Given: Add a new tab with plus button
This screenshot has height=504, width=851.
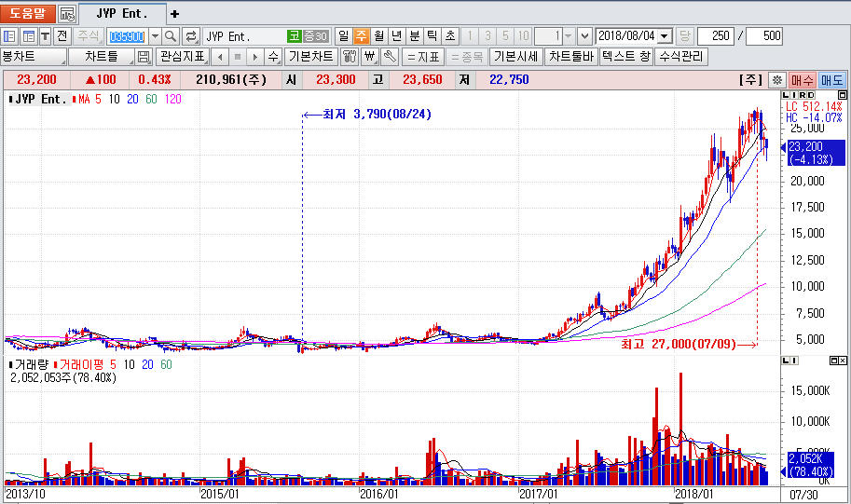Looking at the screenshot, I should click(x=174, y=14).
